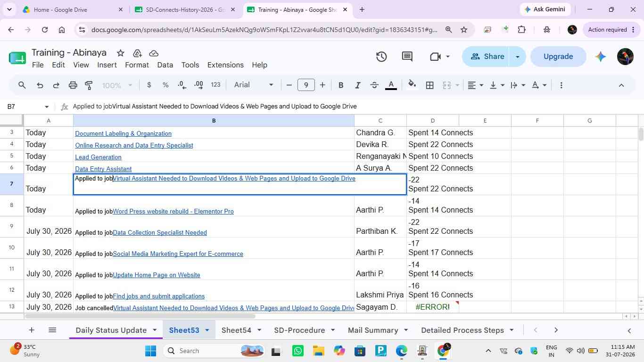Open Sheet53 tab dropdown arrow
The width and height of the screenshot is (644, 362).
(206, 330)
